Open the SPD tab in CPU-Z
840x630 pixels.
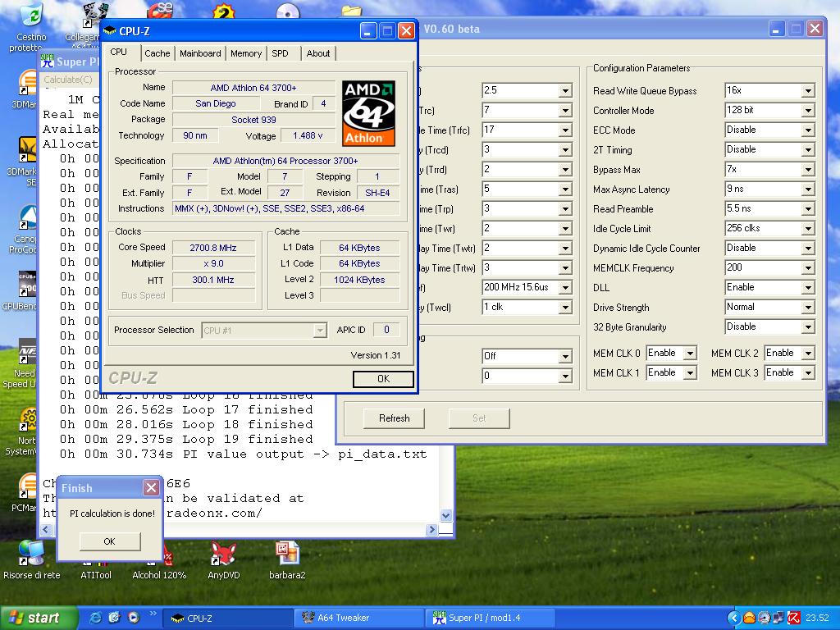click(x=281, y=53)
